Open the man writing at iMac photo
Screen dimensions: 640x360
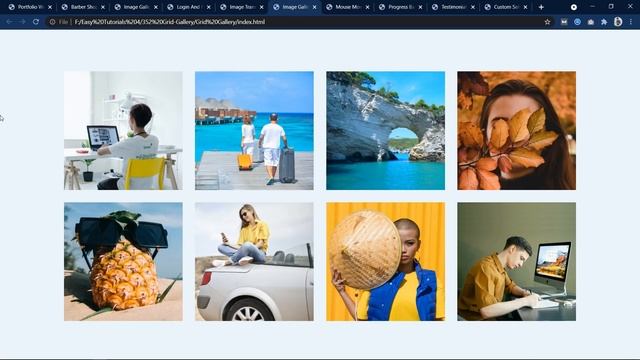coord(516,262)
